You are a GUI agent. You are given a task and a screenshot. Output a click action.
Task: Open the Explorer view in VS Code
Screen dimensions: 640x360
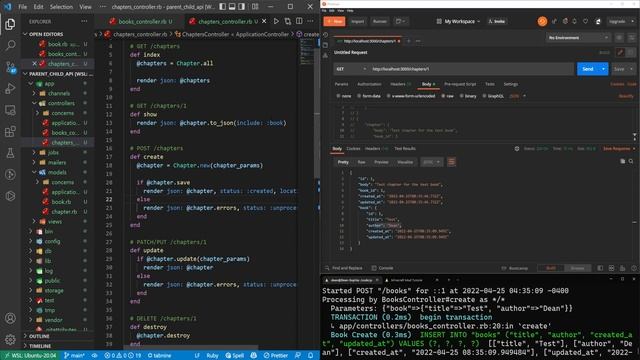point(10,24)
